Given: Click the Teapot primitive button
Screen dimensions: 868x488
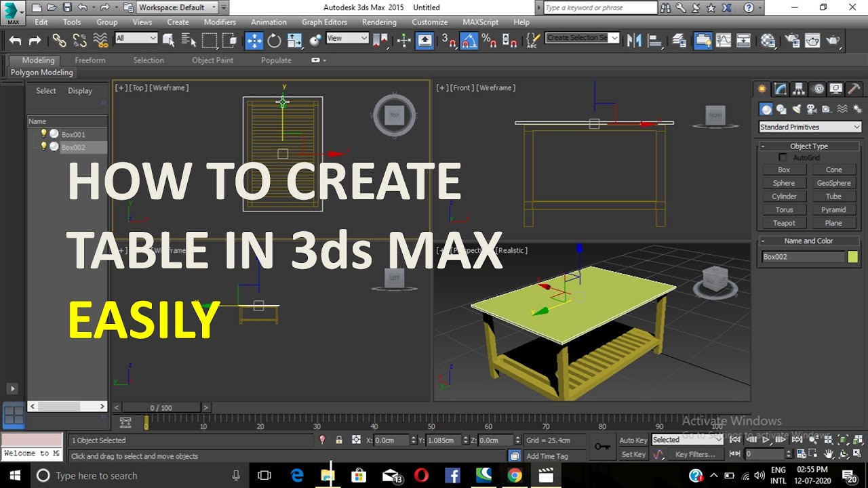Looking at the screenshot, I should coord(784,223).
